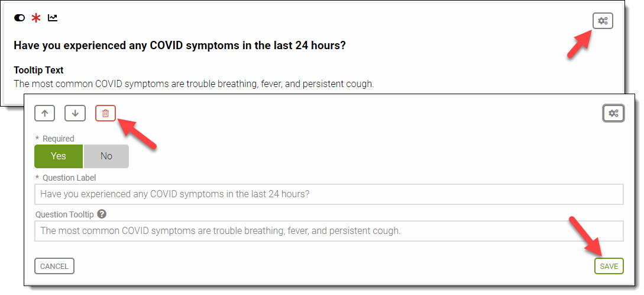The image size is (644, 295).
Task: Move the question up with the up arrow
Action: pos(45,113)
